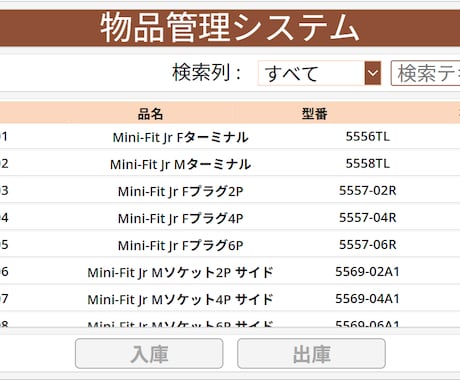Select row Mini-Fit Jr Mターミナル
Screen dimensions: 460x380
point(230,164)
